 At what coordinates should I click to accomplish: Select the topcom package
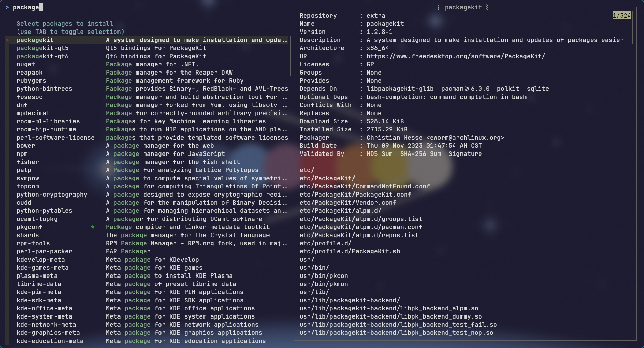147,186
